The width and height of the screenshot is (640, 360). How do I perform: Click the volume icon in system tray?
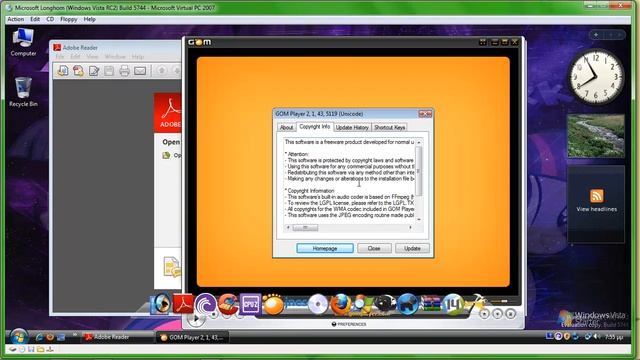tap(597, 336)
